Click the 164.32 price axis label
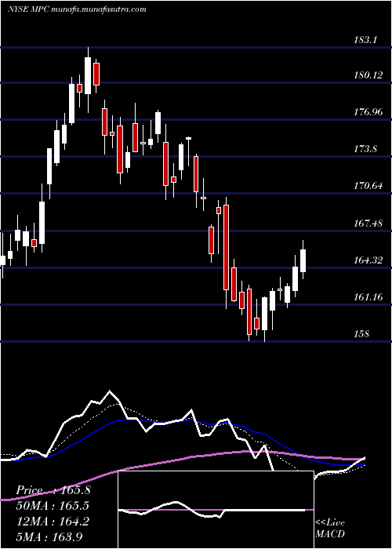Viewport: 392px width, 549px height. point(368,260)
